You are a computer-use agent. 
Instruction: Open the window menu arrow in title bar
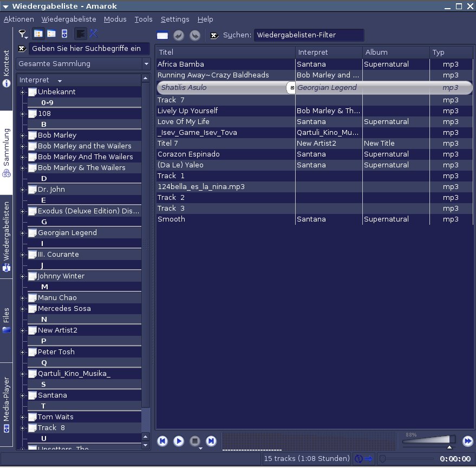point(5,6)
